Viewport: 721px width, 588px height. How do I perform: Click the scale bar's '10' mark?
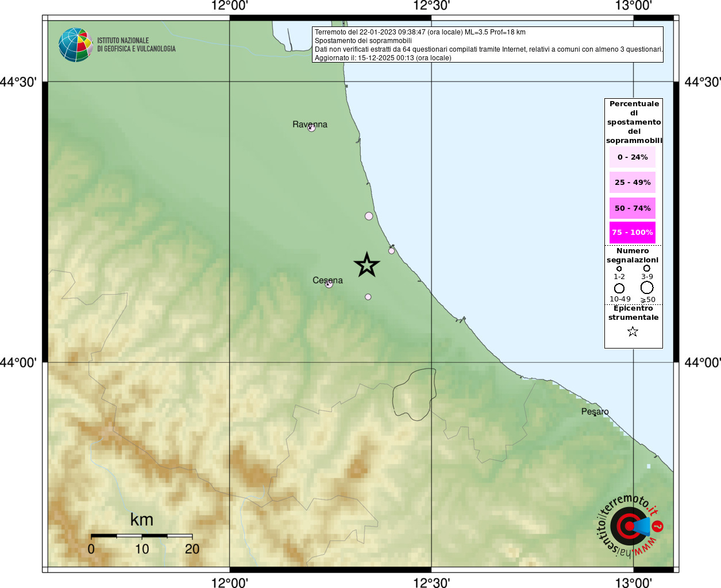pos(142,549)
